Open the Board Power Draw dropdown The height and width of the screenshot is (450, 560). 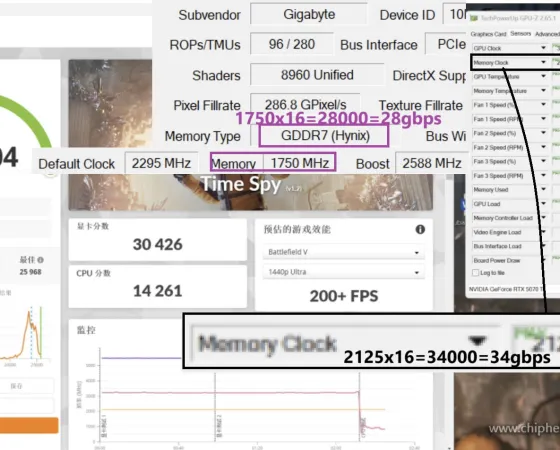[543, 260]
